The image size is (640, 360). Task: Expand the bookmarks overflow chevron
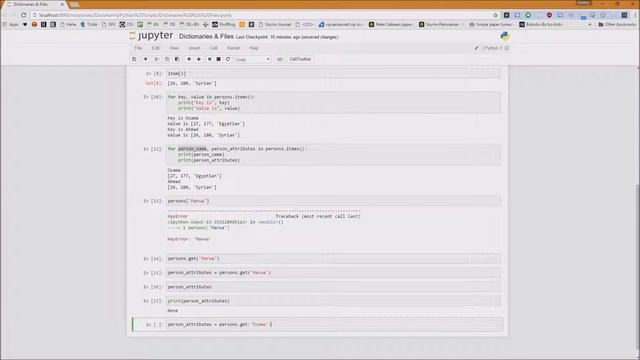click(589, 24)
